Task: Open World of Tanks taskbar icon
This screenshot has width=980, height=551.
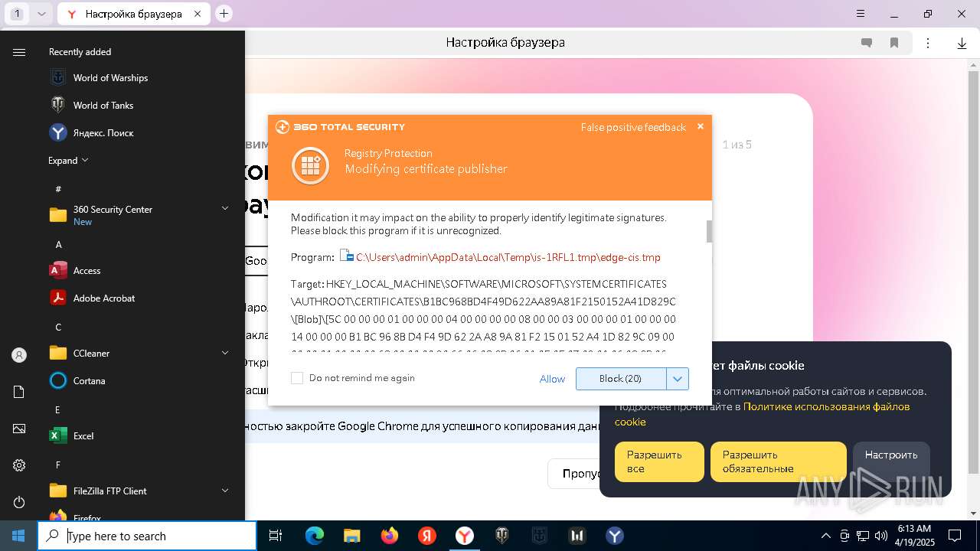Action: 502,536
